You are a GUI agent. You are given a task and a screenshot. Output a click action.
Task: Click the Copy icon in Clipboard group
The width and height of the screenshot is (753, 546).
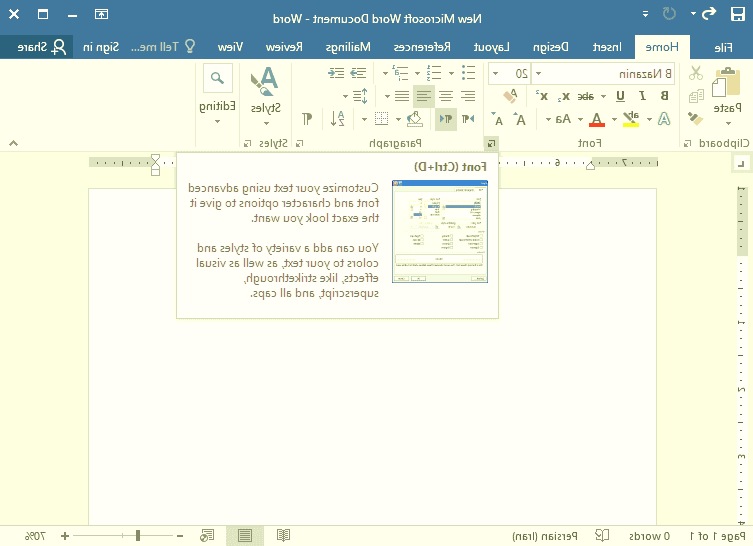(695, 96)
